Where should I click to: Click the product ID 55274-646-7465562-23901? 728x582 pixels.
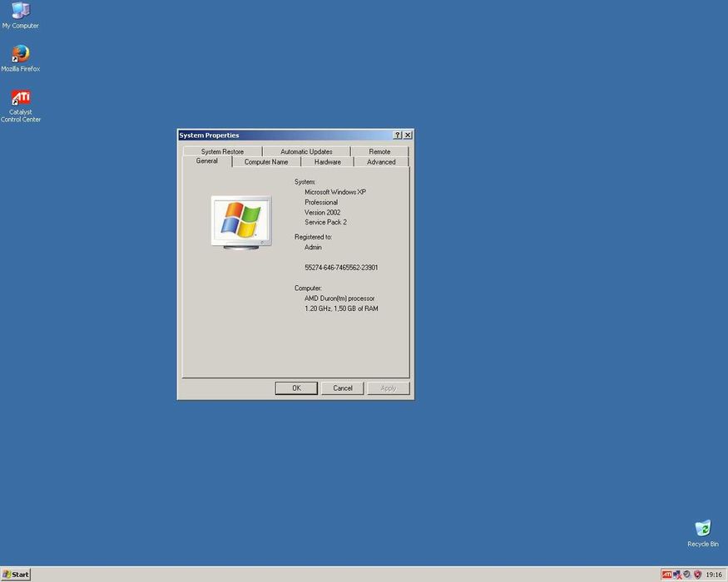[x=341, y=268]
